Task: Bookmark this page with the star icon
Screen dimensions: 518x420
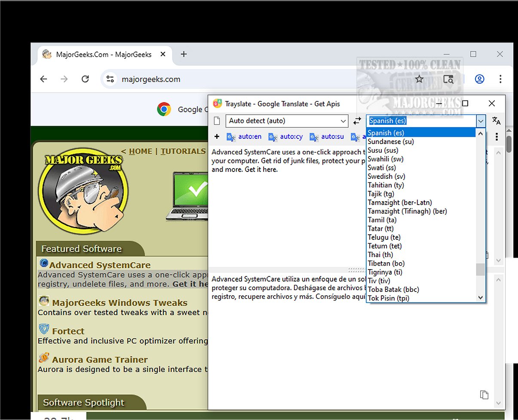Action: click(419, 79)
